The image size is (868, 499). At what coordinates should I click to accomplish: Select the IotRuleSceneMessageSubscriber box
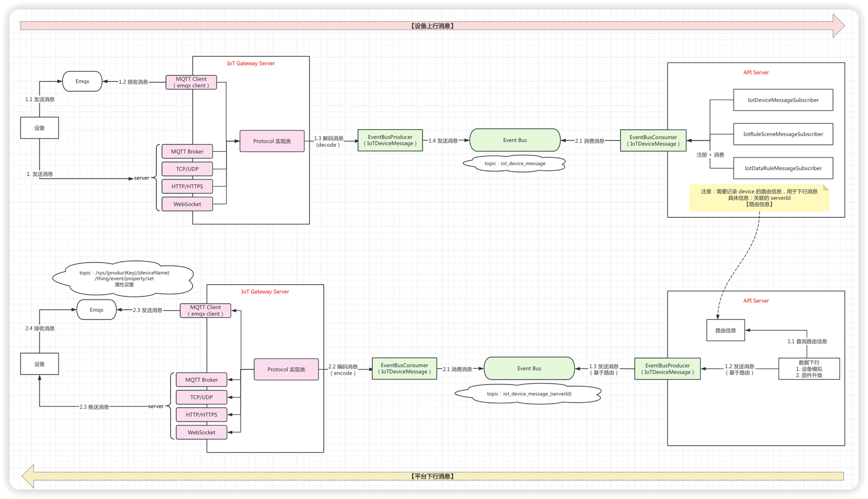point(783,134)
